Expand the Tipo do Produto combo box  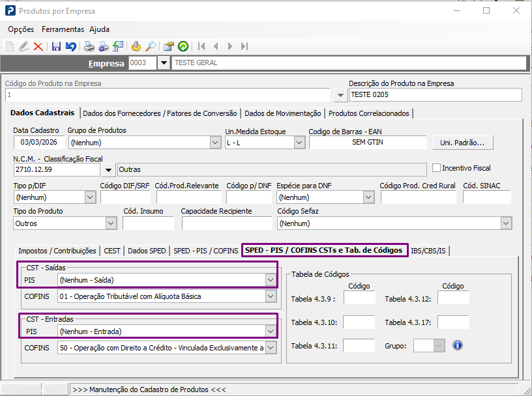111,223
